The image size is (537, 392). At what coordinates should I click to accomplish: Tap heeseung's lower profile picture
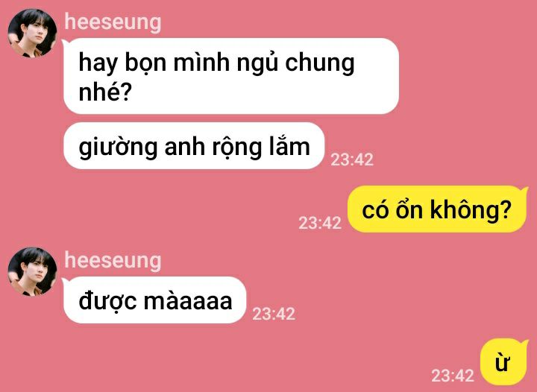point(33,271)
